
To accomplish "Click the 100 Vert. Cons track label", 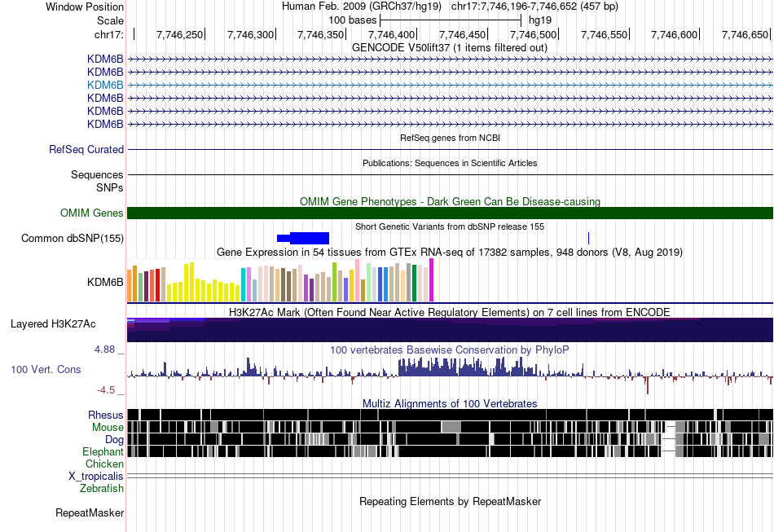I will [46, 370].
